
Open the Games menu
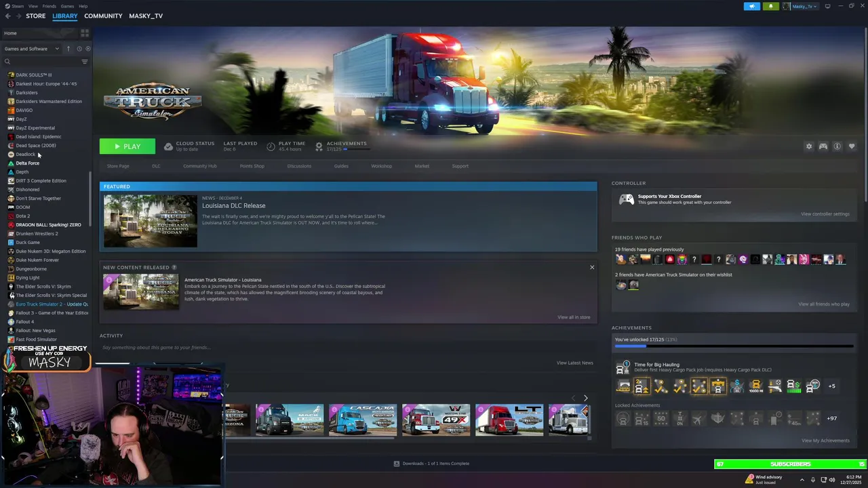pos(67,6)
